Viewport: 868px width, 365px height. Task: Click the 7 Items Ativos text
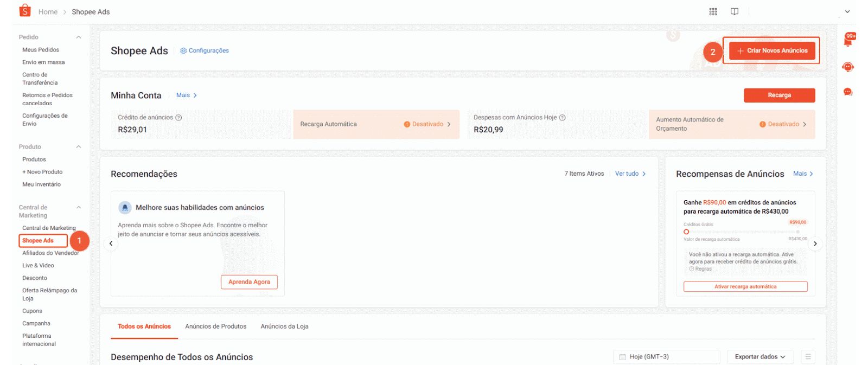584,174
